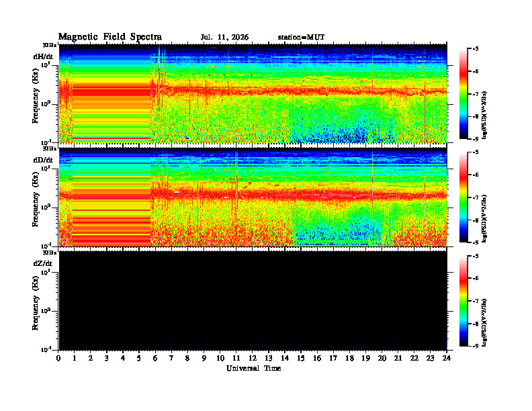Click the dH/dt panel label
Viewport: 532px width, 411px height.
43,56
